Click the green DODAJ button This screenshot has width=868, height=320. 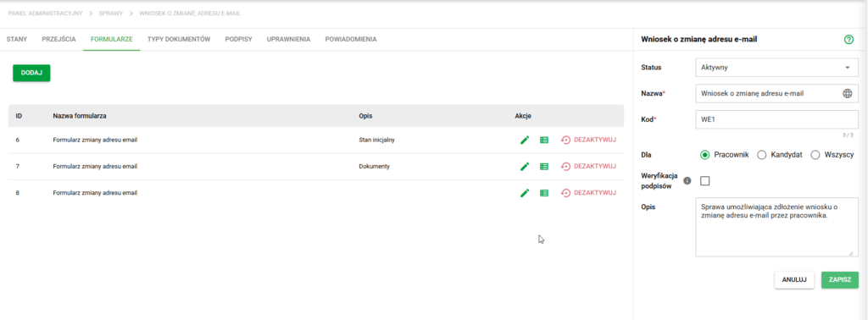tap(31, 73)
